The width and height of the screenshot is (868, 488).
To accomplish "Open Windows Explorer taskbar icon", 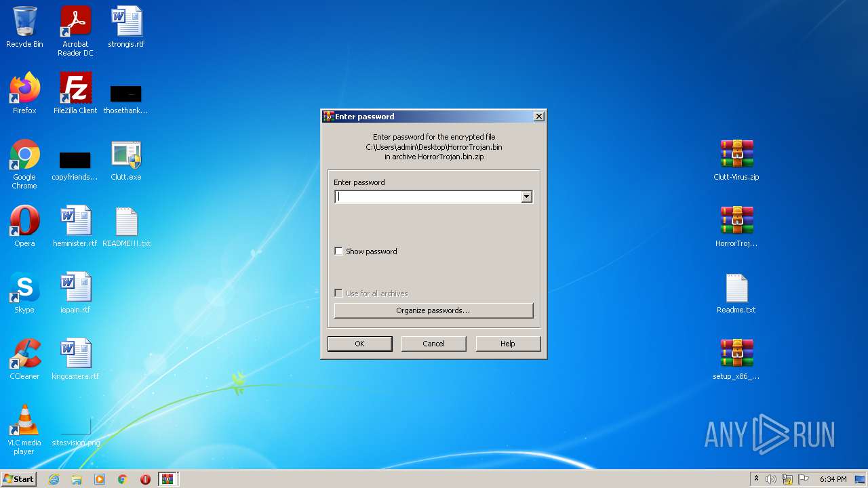I will [x=77, y=479].
